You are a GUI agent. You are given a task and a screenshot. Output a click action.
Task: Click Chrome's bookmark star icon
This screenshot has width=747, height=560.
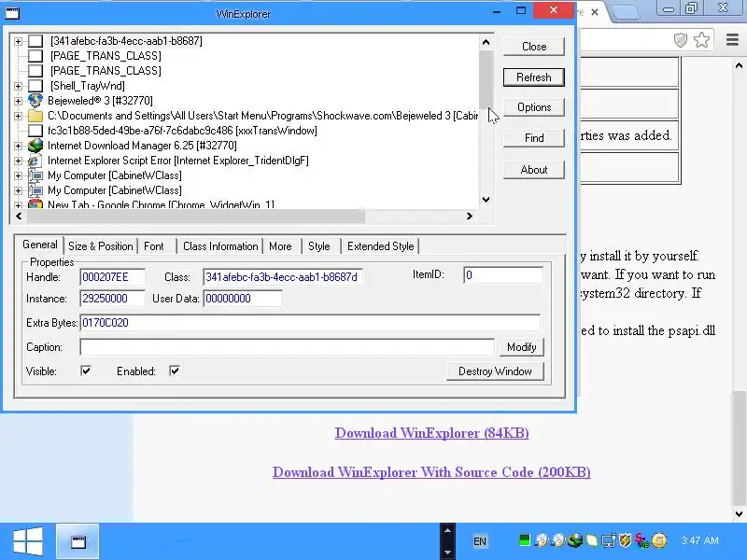[x=702, y=40]
